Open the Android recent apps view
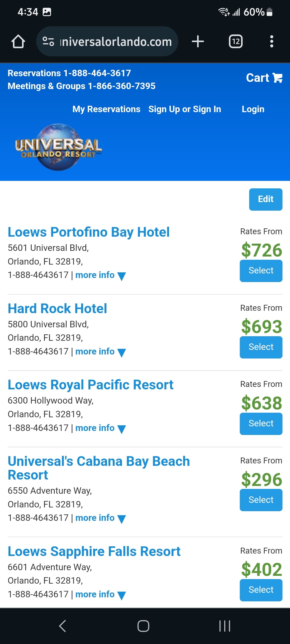 pyautogui.click(x=225, y=626)
